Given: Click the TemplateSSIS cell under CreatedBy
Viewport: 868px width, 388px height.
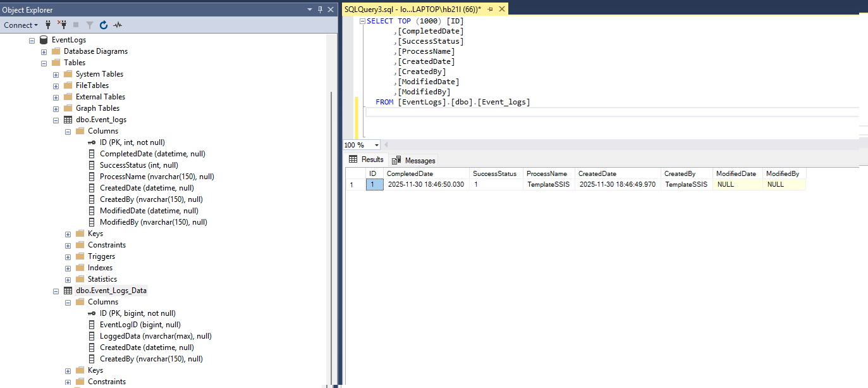Looking at the screenshot, I should pyautogui.click(x=686, y=185).
